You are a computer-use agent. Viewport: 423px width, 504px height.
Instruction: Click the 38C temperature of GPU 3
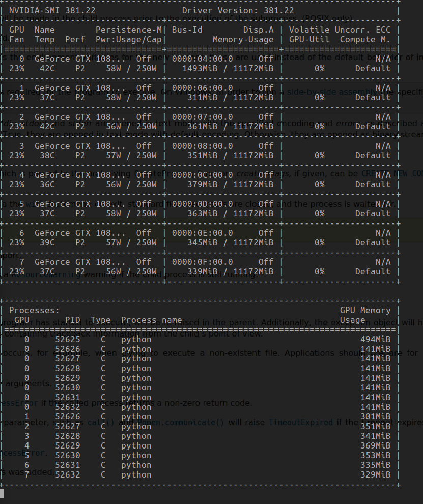point(47,156)
